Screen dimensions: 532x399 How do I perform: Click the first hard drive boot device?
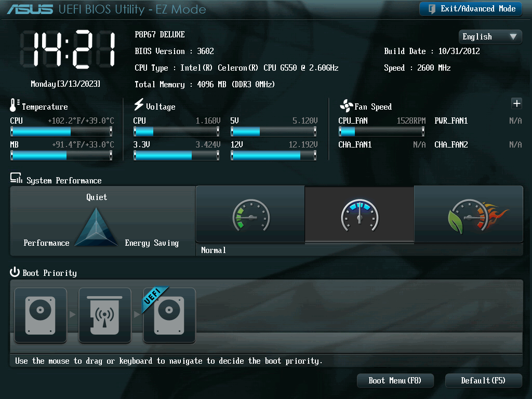tap(41, 315)
